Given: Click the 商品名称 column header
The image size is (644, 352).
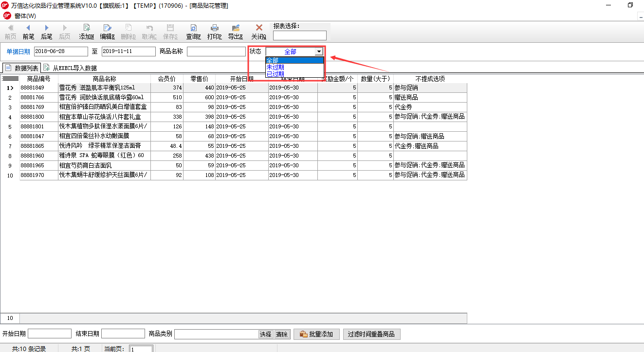Looking at the screenshot, I should pos(104,79).
